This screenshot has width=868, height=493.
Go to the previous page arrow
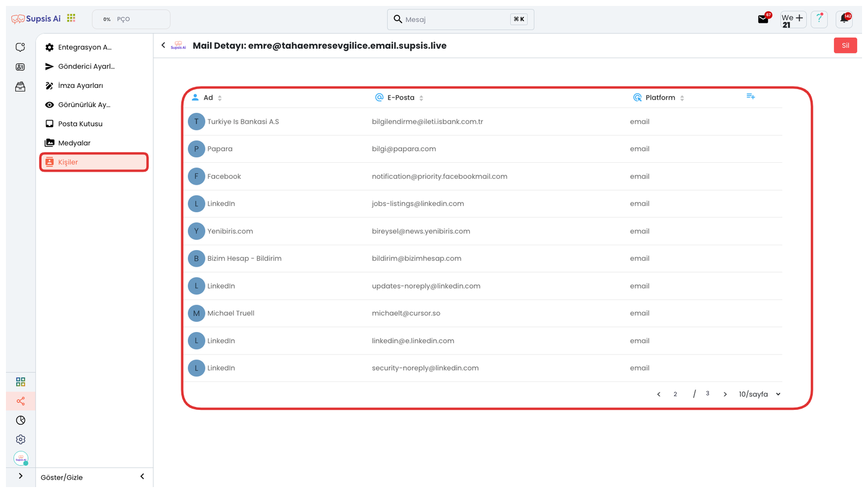tap(659, 394)
